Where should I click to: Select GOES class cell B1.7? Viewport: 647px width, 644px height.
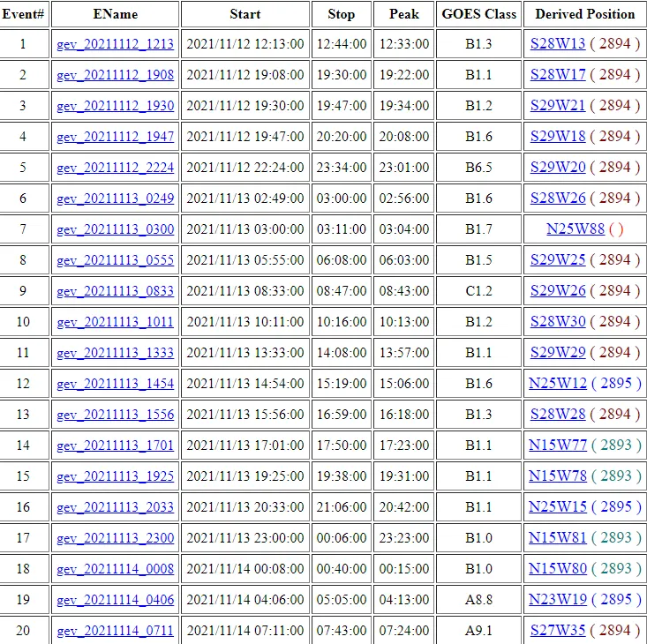point(478,229)
